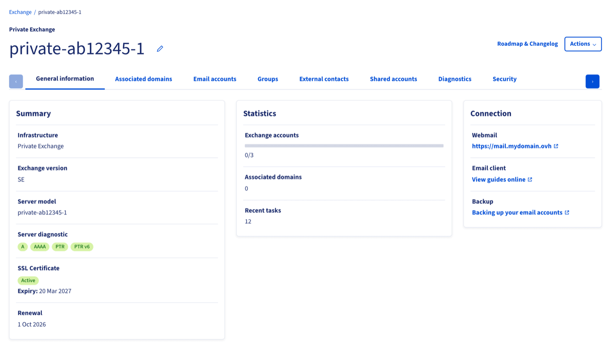The width and height of the screenshot is (611, 364).
Task: Click the Active SSL certificate badge
Action: click(28, 280)
